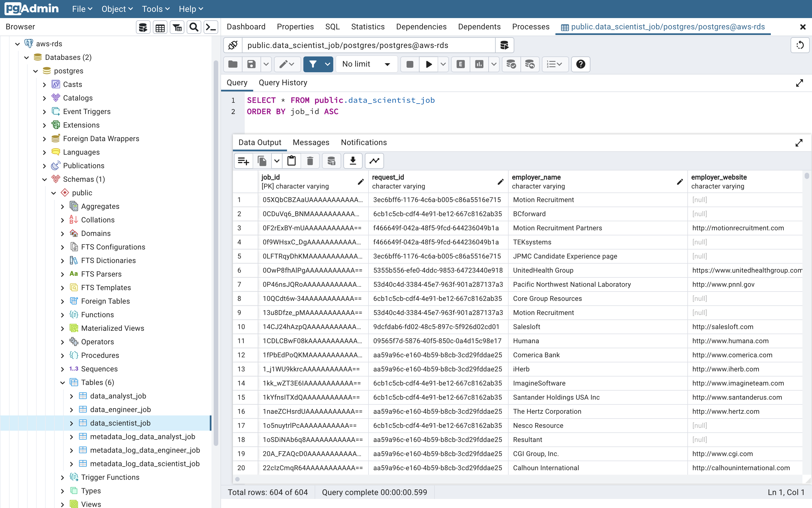Click the connection string field

(369, 45)
